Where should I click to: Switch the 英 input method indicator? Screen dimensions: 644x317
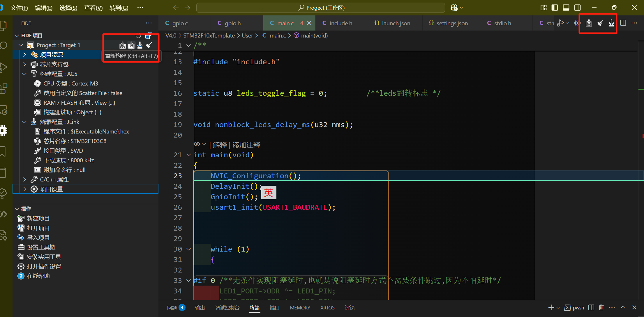[269, 193]
